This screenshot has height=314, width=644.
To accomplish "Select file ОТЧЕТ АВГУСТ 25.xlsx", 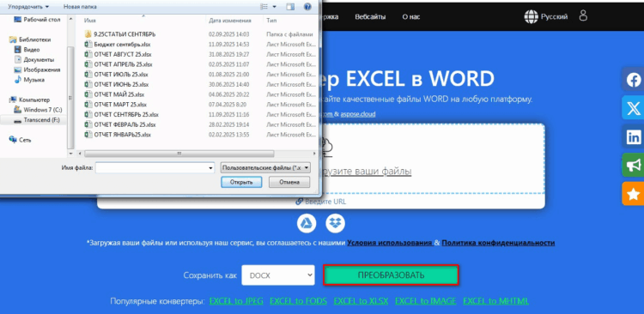I will point(118,55).
